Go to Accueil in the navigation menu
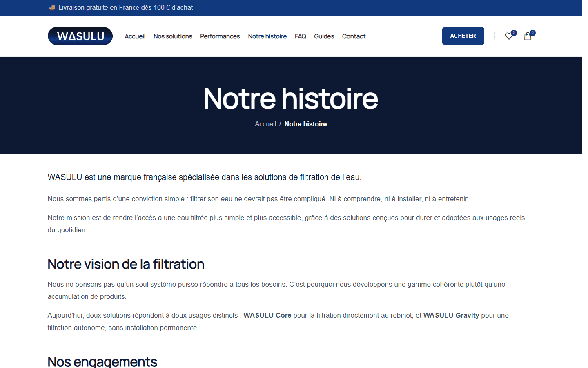Viewport: 588px width, 368px height. 135,36
